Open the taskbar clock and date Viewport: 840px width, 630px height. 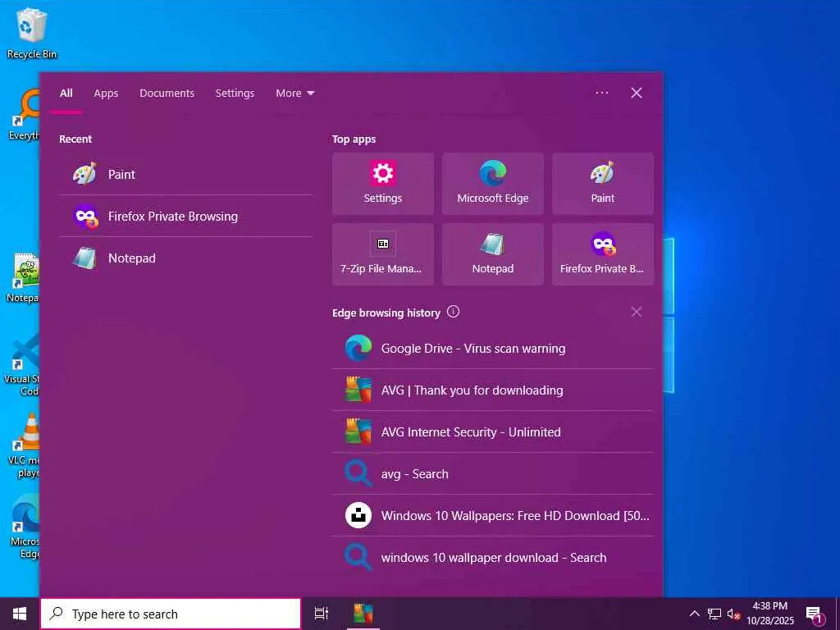pyautogui.click(x=770, y=614)
